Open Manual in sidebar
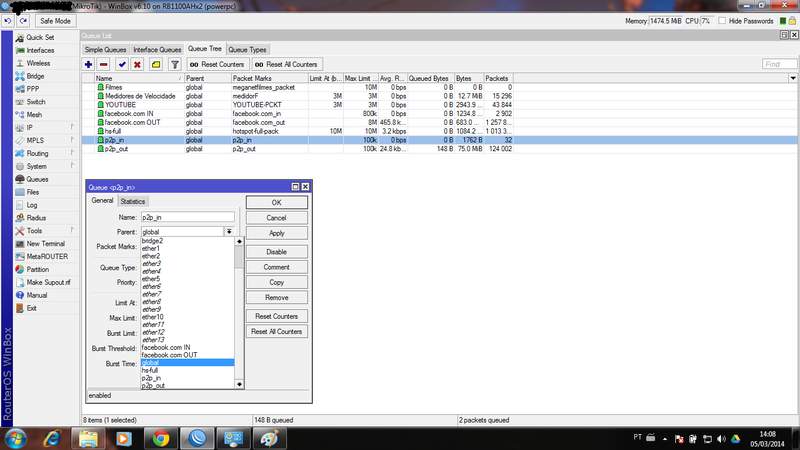Screen dimensions: 800x450 37,295
